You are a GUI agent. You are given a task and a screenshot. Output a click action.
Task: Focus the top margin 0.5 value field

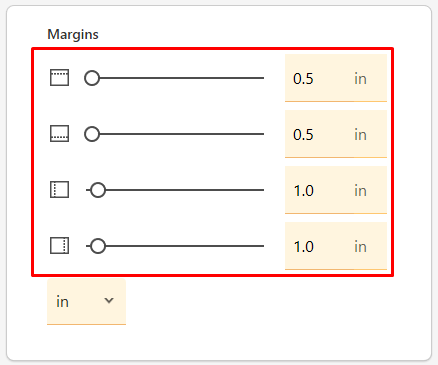(336, 78)
